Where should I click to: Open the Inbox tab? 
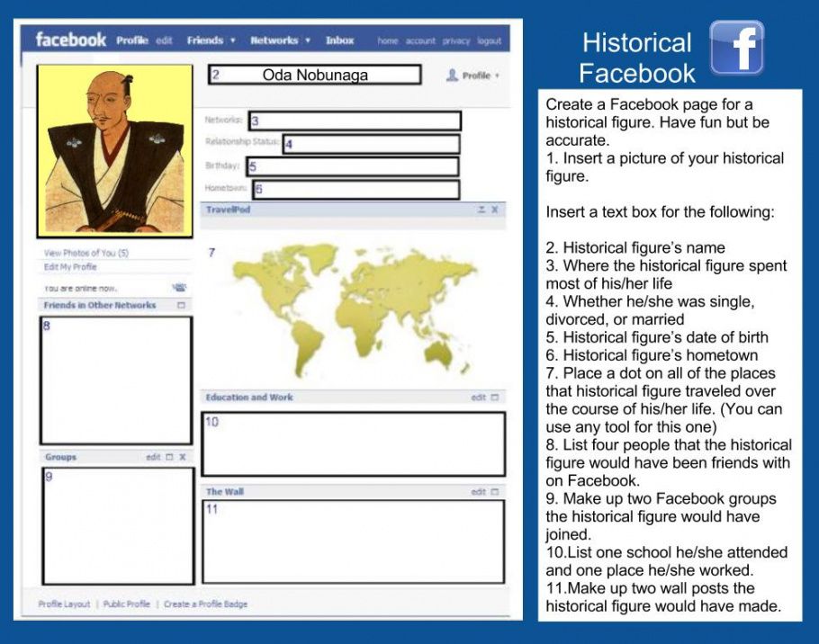click(339, 40)
